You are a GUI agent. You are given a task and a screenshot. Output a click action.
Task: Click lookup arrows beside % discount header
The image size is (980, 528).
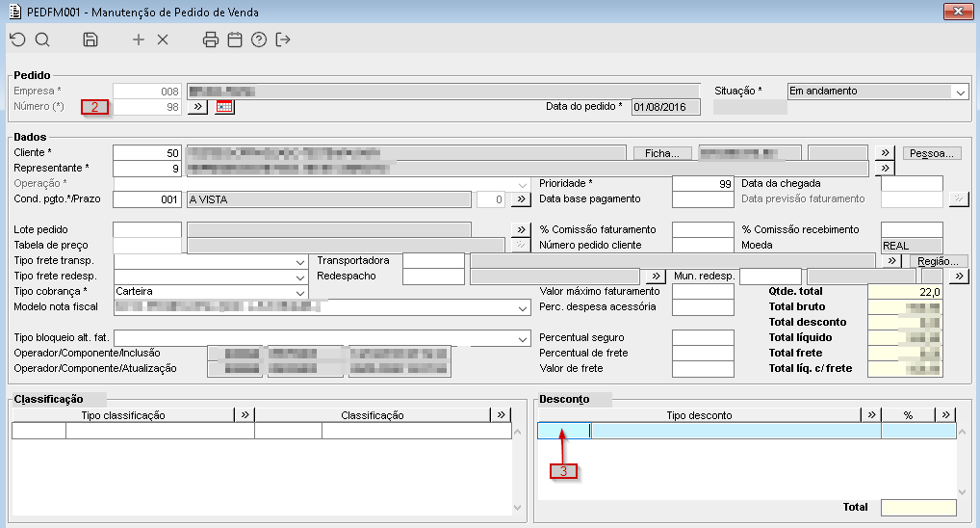pyautogui.click(x=946, y=414)
